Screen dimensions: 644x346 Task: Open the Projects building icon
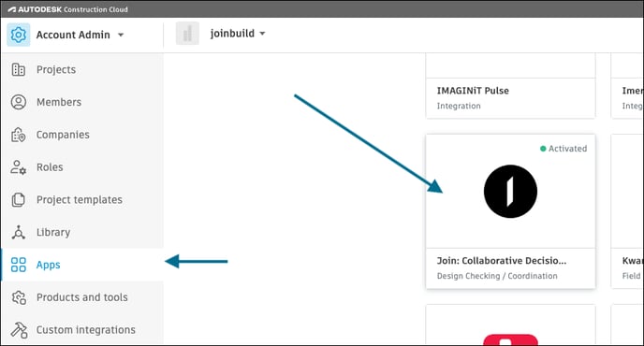pyautogui.click(x=19, y=70)
